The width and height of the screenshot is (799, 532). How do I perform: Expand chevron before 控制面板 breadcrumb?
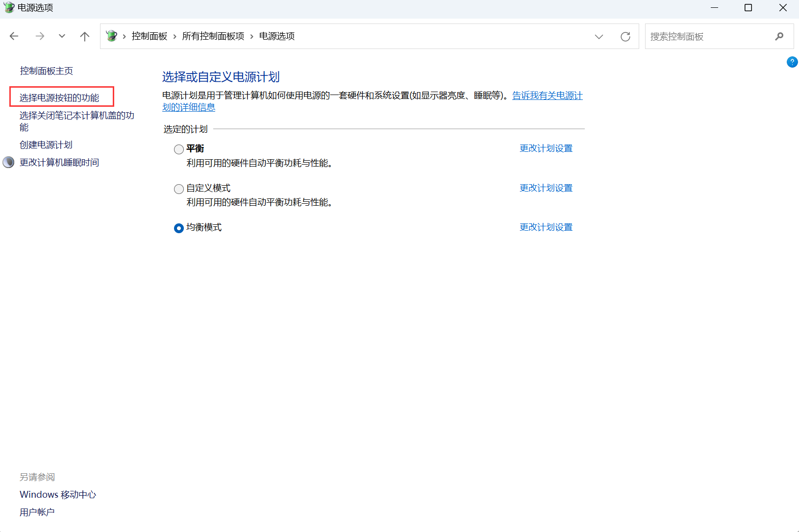point(125,37)
